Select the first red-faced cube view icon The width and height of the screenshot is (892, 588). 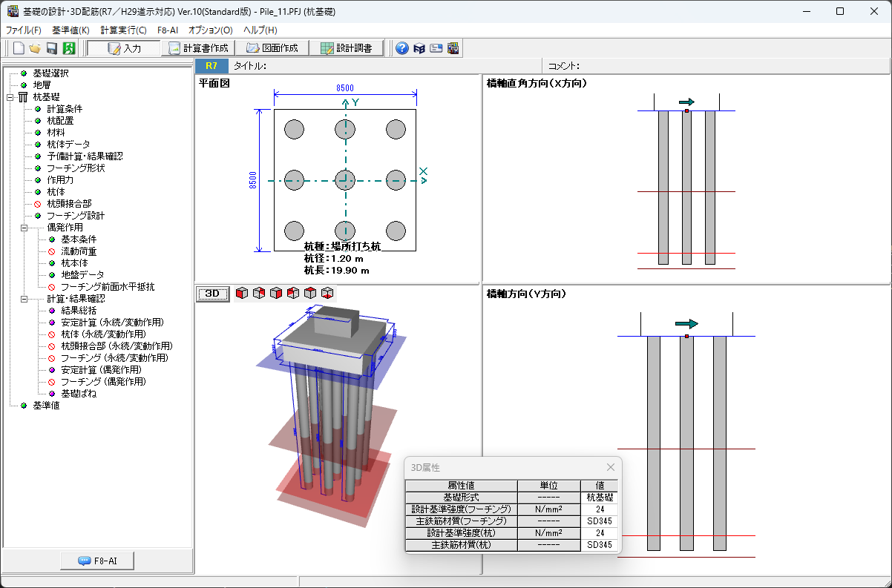coord(242,293)
